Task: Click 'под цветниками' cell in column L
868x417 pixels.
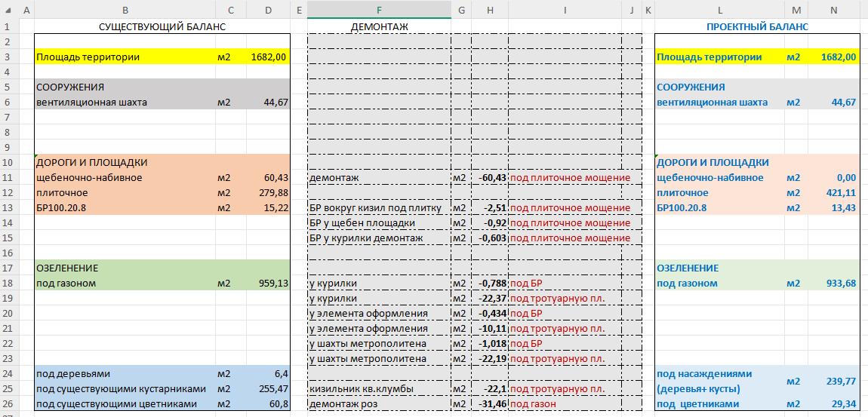Action: (719, 403)
